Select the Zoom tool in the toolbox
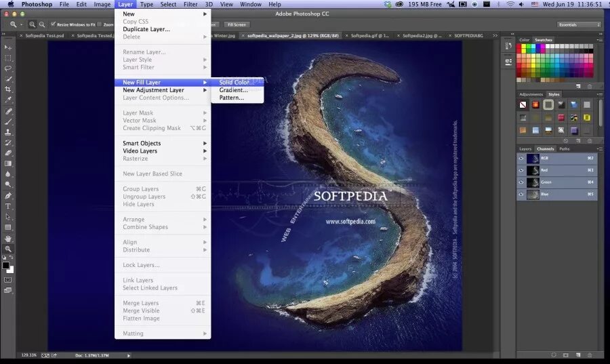This screenshot has height=364, width=610. pyautogui.click(x=7, y=249)
